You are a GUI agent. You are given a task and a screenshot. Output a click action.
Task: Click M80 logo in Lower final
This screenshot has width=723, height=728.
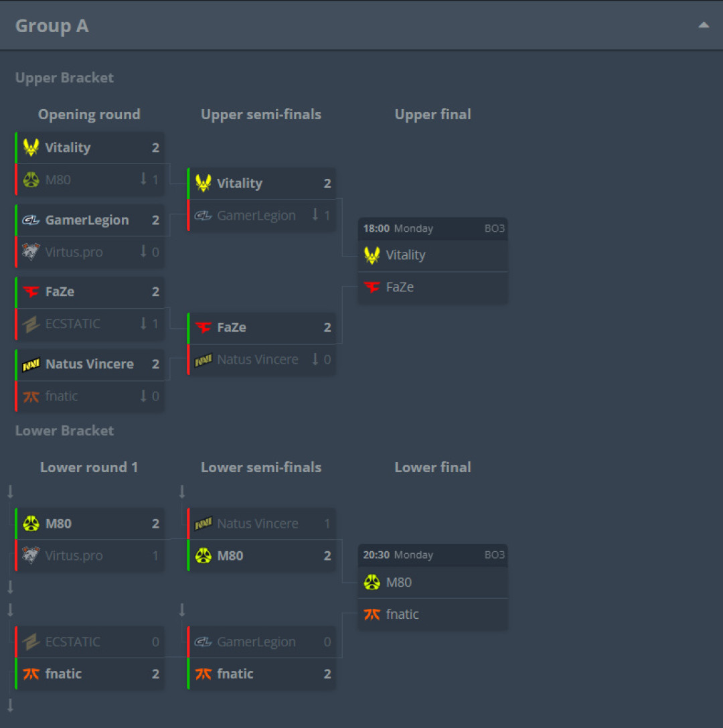pos(372,582)
